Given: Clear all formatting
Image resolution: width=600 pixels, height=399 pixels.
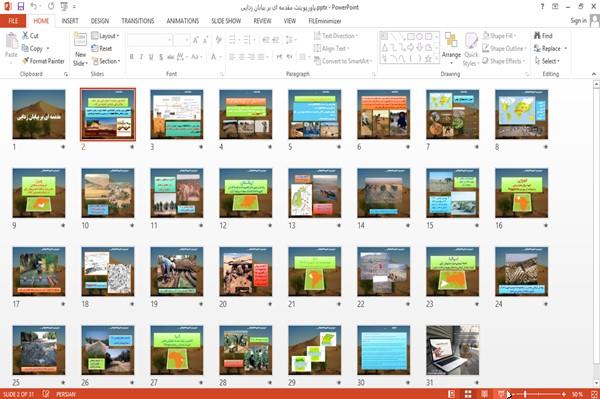Looking at the screenshot, I should point(218,40).
